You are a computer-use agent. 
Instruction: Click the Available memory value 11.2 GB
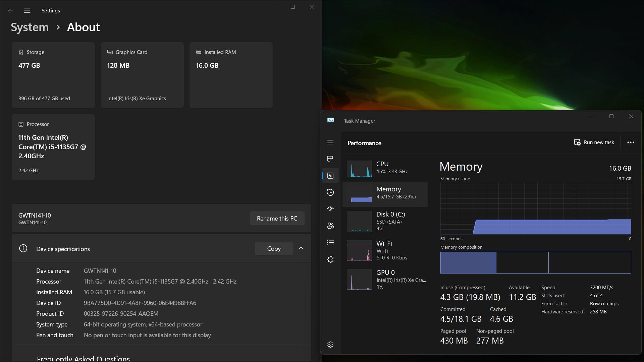point(522,297)
